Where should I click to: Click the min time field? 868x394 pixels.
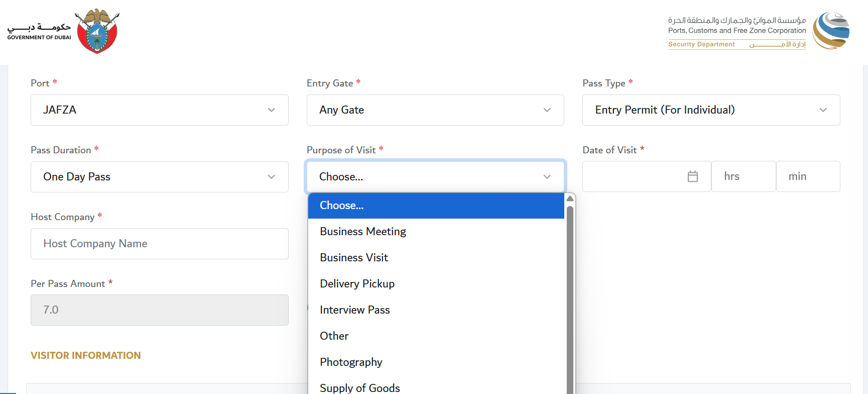click(x=807, y=176)
